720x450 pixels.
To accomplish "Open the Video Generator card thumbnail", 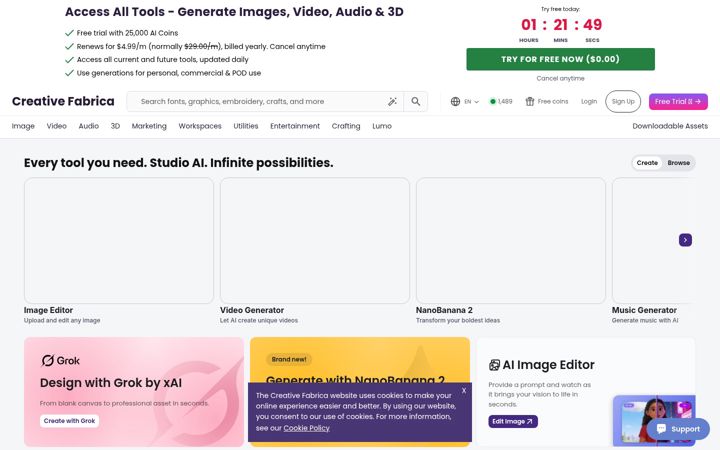I will coord(315,241).
